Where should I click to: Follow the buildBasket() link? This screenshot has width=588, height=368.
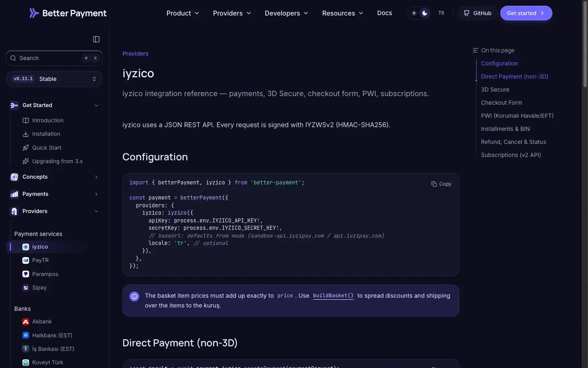click(x=333, y=296)
